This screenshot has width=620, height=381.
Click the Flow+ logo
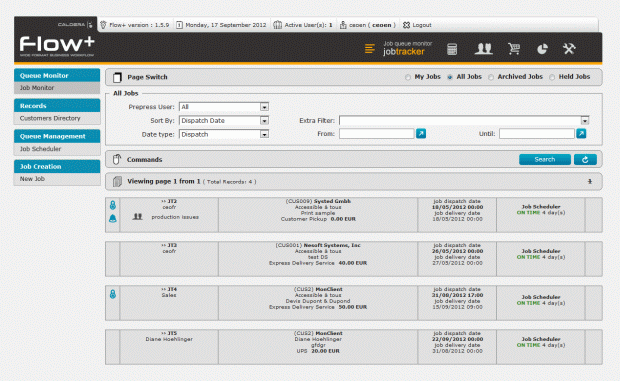[57, 45]
